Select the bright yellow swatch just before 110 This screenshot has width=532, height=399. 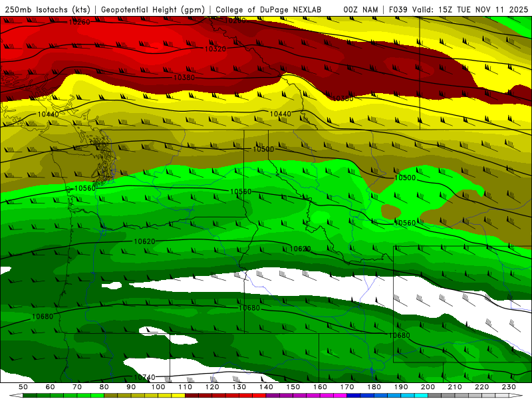point(178,396)
